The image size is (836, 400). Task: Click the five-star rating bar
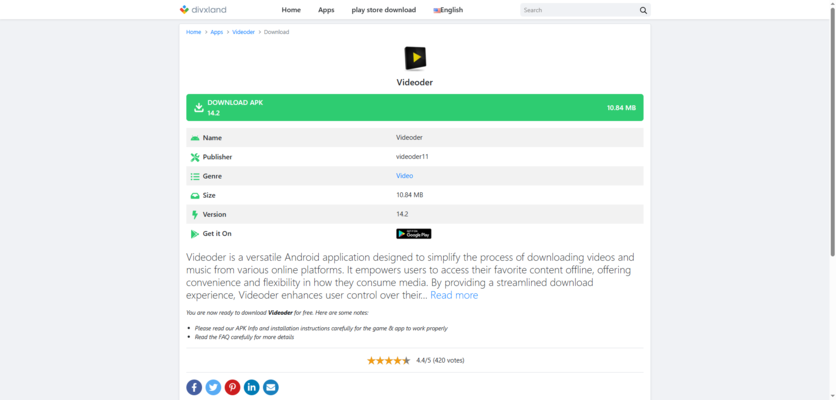point(388,360)
